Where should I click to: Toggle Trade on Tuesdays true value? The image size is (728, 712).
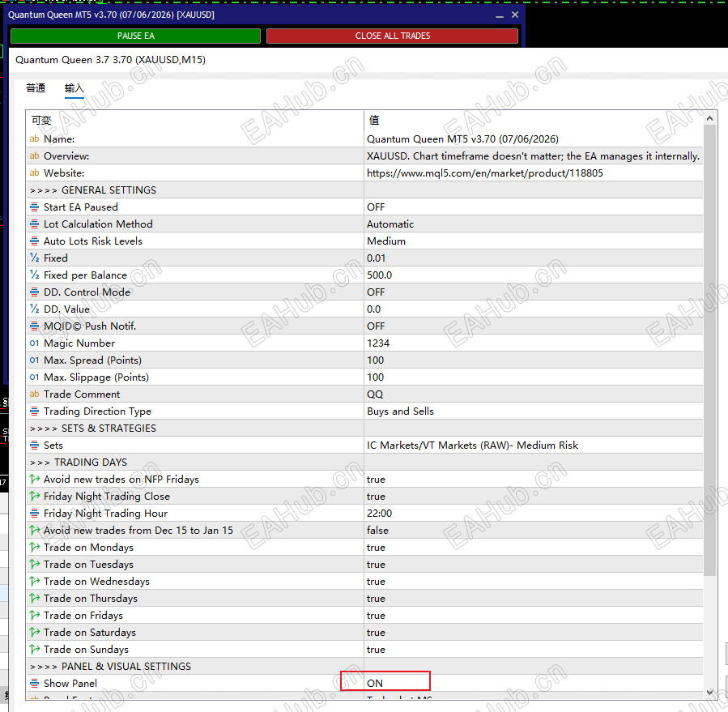534,565
